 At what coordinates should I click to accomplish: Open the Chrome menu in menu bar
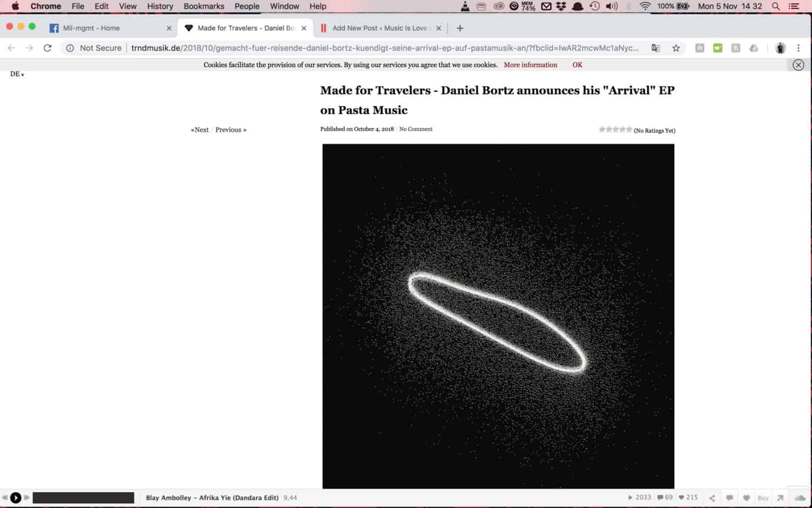(x=46, y=6)
